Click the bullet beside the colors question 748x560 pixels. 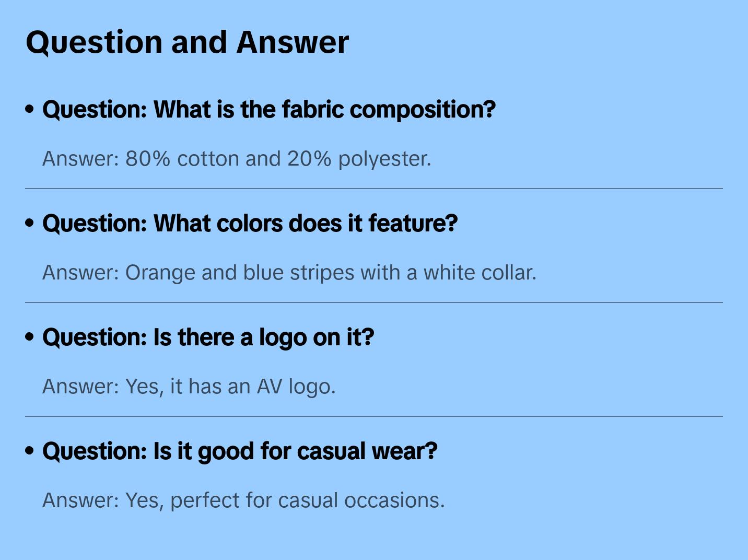tap(30, 223)
